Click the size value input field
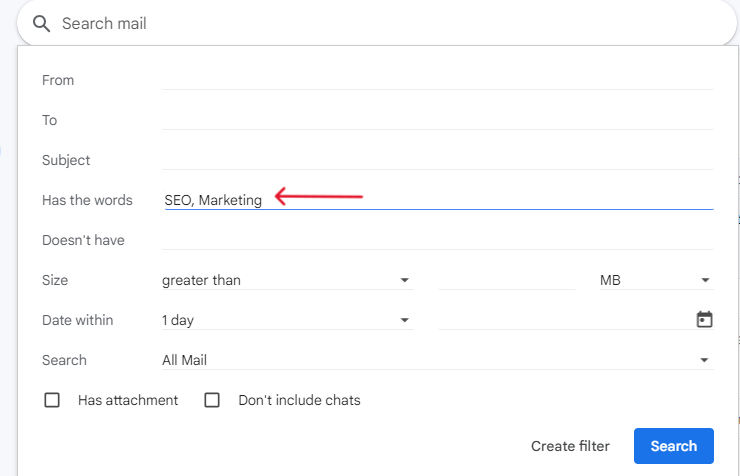Viewport: 740px width, 476px height. pyautogui.click(x=506, y=280)
